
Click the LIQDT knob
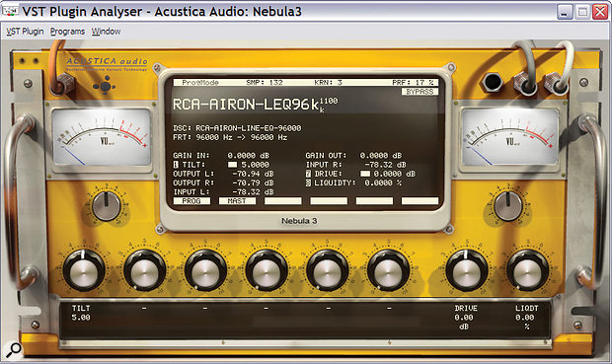point(527,270)
